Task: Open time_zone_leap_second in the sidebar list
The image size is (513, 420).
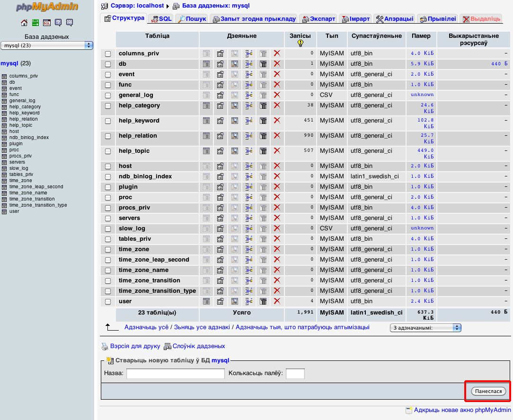Action: pyautogui.click(x=36, y=187)
